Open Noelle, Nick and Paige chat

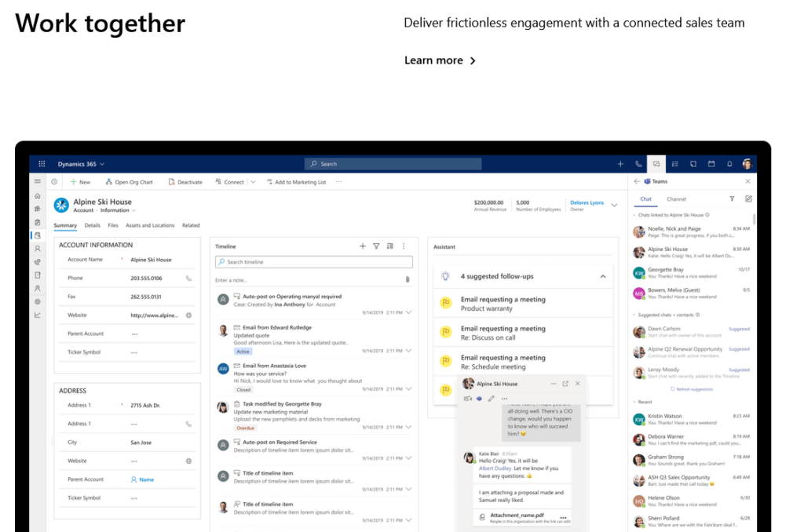coord(692,232)
